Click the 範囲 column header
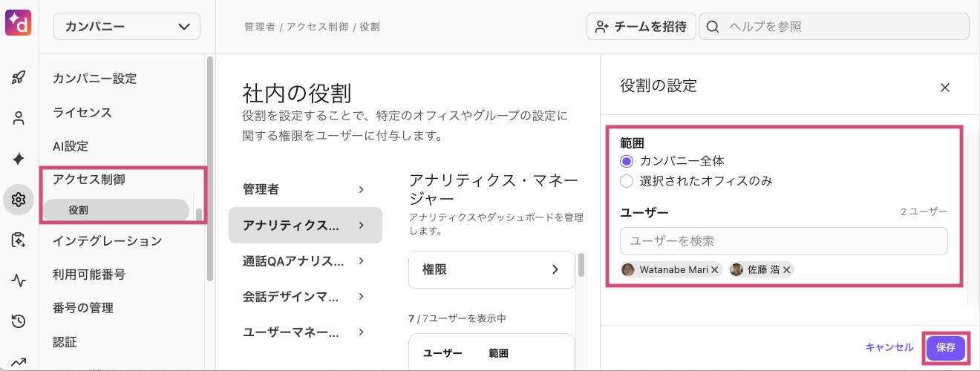This screenshot has width=980, height=371. (498, 354)
